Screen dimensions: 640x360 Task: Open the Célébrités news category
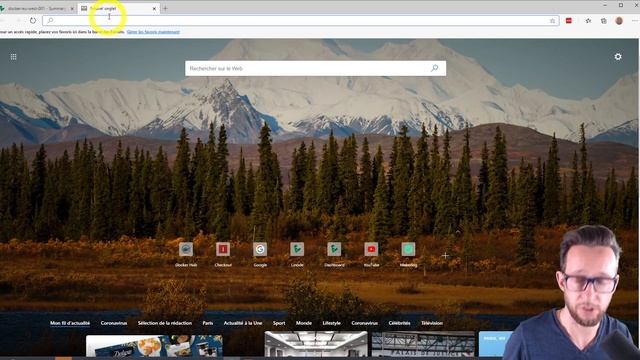pyautogui.click(x=400, y=323)
